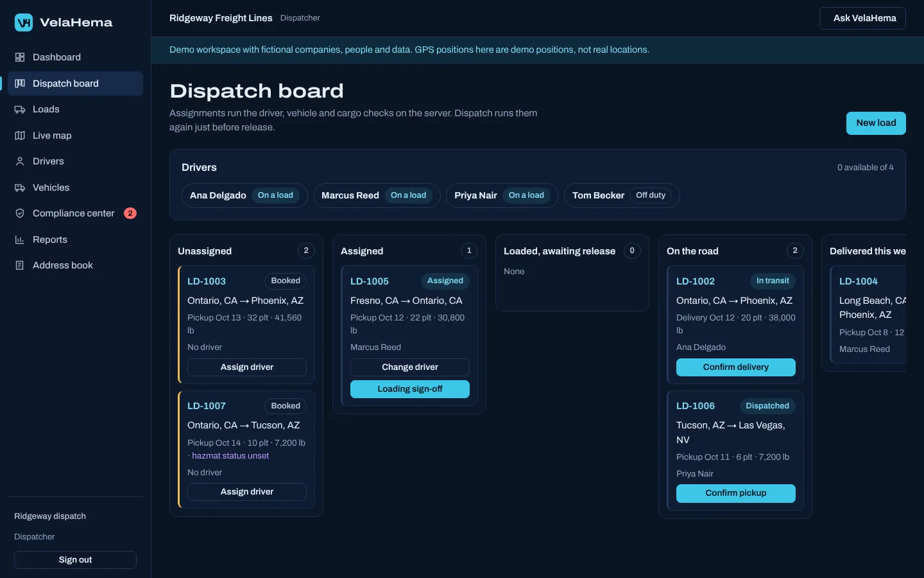Click the 'In transit' status on LD-1002

(773, 281)
